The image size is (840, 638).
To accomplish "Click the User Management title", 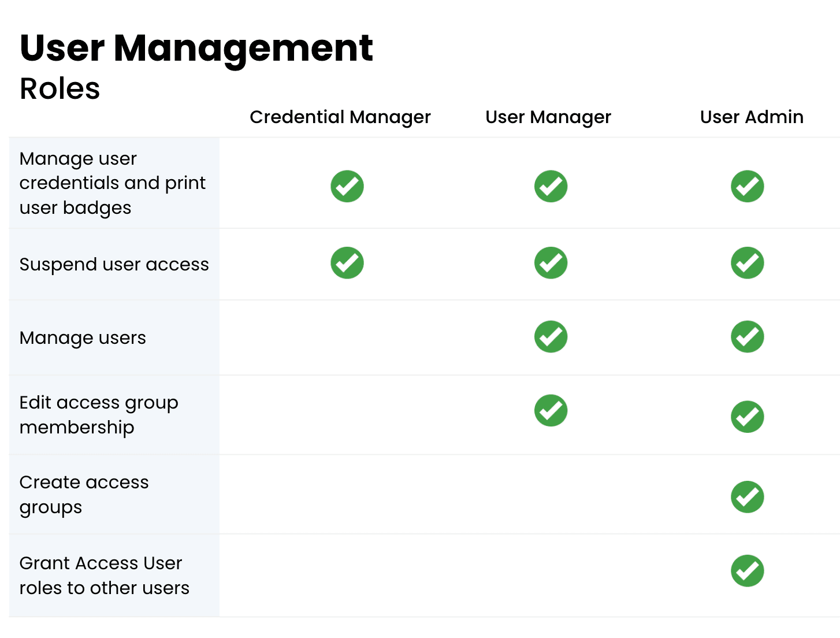I will 196,49.
